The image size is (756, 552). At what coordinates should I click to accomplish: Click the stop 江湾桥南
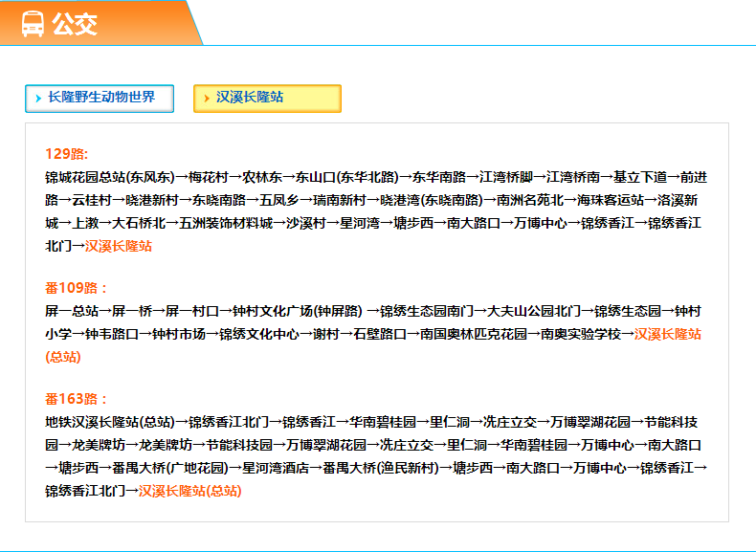pos(573,177)
